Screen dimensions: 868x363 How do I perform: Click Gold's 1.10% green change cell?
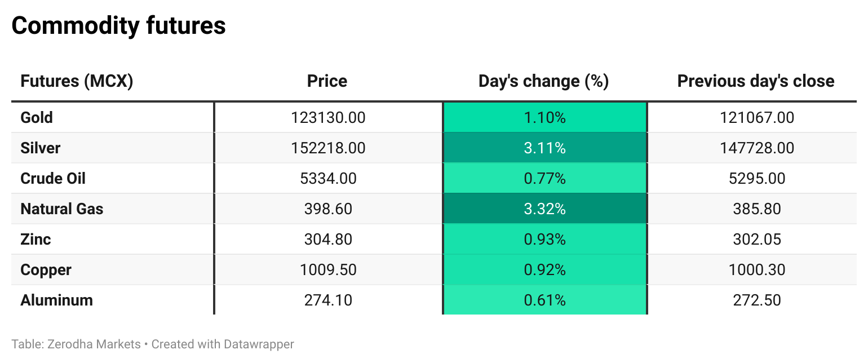tap(544, 118)
